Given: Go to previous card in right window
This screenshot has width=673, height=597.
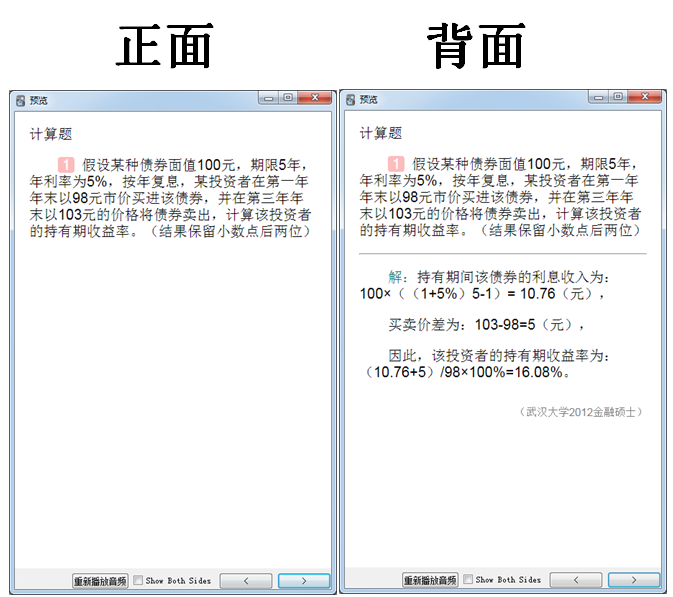Looking at the screenshot, I should 576,580.
